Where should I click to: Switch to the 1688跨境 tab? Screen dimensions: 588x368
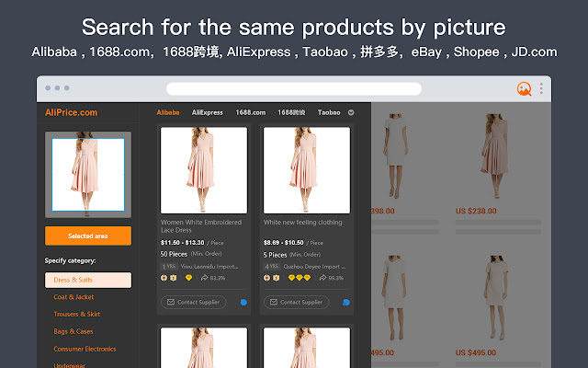tap(291, 112)
